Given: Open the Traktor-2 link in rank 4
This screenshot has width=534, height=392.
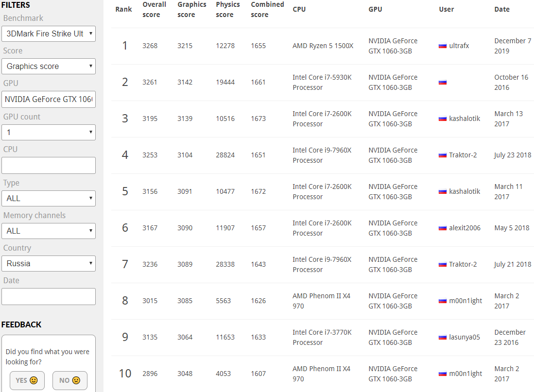Looking at the screenshot, I should click(463, 155).
